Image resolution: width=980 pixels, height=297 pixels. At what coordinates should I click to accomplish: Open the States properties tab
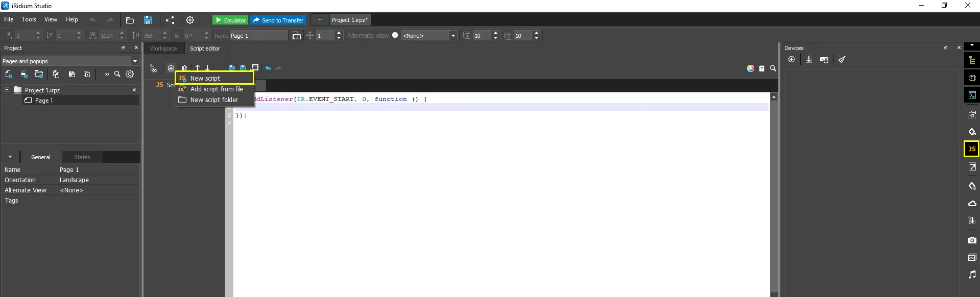pos(82,157)
